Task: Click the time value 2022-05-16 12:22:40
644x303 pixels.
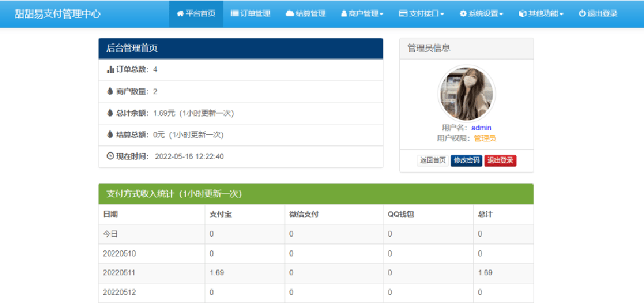Action: click(190, 157)
